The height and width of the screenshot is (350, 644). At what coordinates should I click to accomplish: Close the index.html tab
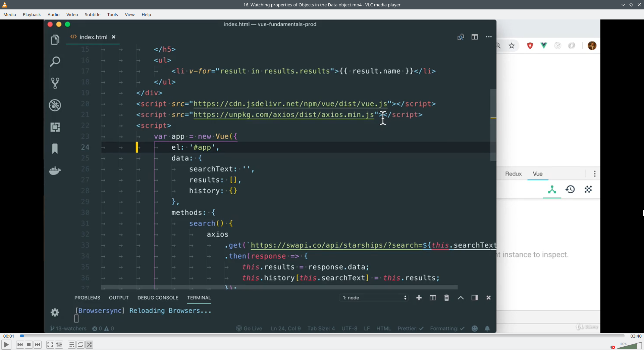click(114, 37)
